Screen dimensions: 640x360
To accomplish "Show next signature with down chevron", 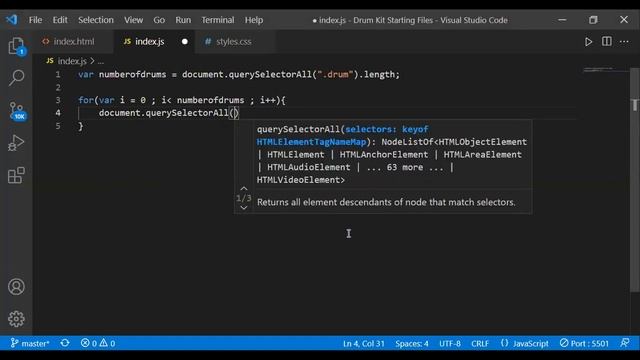I will [x=244, y=207].
